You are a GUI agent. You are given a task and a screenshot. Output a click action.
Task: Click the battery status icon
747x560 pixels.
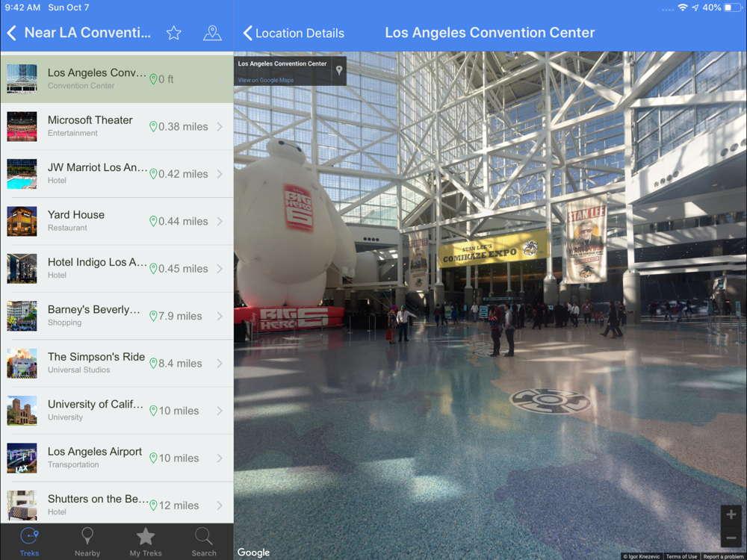tap(732, 7)
